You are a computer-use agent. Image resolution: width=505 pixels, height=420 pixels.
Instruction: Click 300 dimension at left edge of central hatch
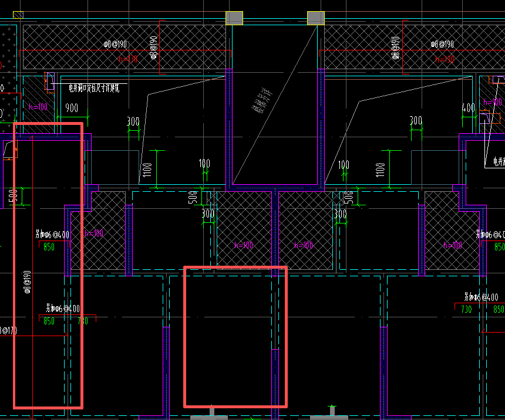208,214
